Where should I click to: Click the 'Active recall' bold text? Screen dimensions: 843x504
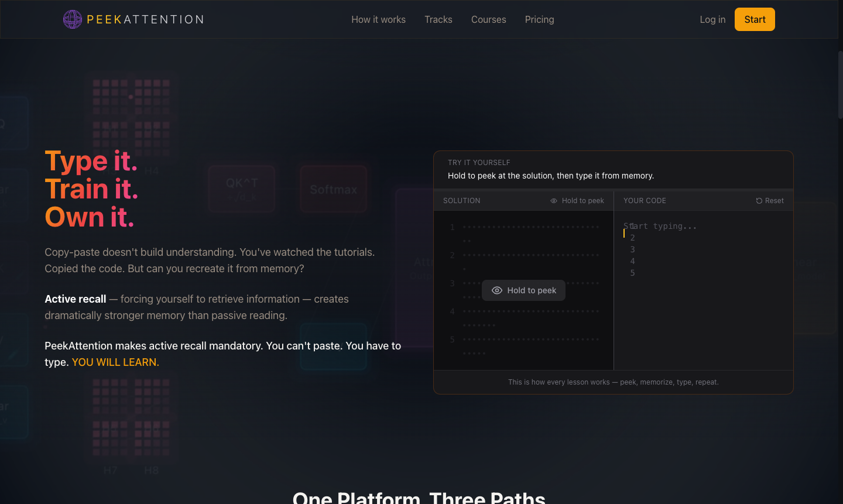pyautogui.click(x=76, y=299)
